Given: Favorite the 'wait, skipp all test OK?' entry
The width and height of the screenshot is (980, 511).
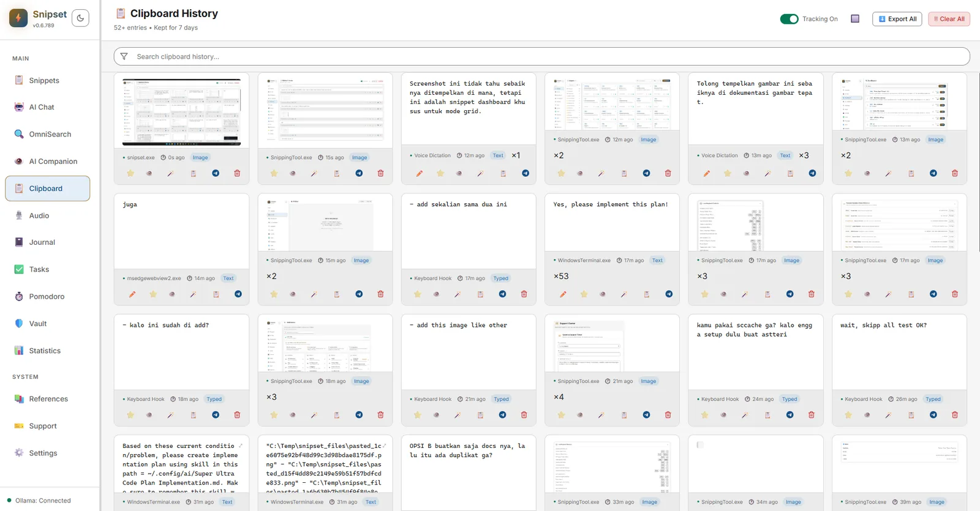Looking at the screenshot, I should [x=848, y=415].
